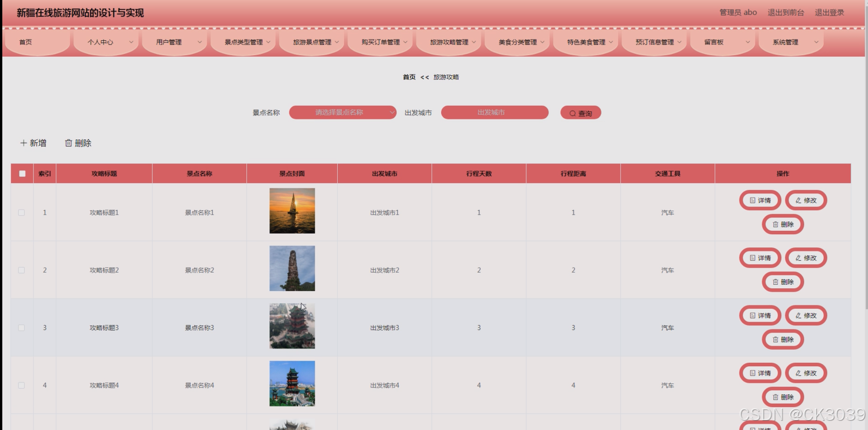Expand the 景点类型管理 menu

[244, 42]
